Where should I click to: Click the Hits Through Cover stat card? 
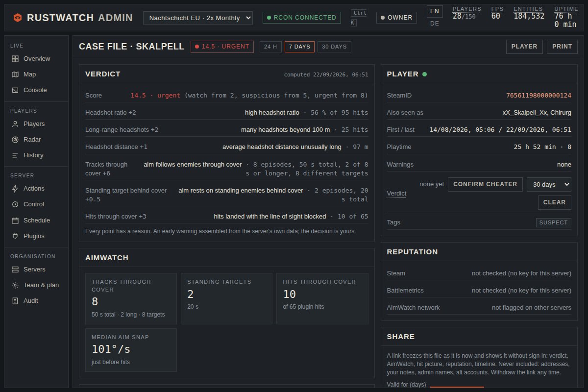[x=322, y=298]
